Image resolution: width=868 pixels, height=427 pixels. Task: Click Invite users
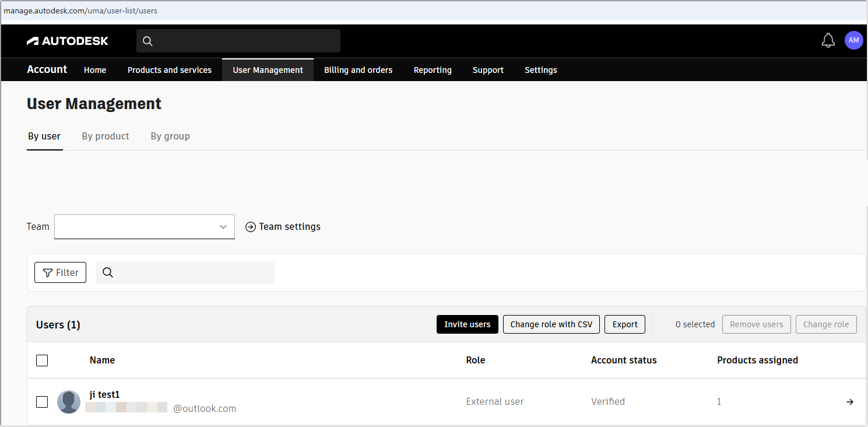pos(468,324)
